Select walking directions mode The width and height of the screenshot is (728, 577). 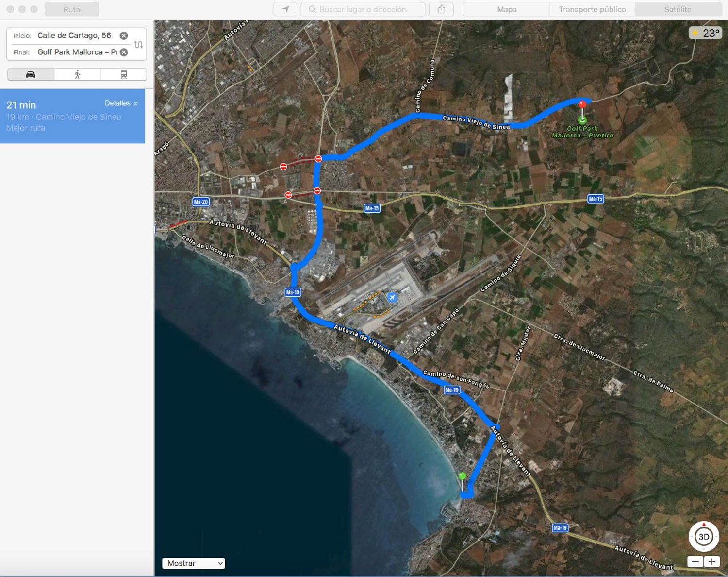click(x=77, y=74)
